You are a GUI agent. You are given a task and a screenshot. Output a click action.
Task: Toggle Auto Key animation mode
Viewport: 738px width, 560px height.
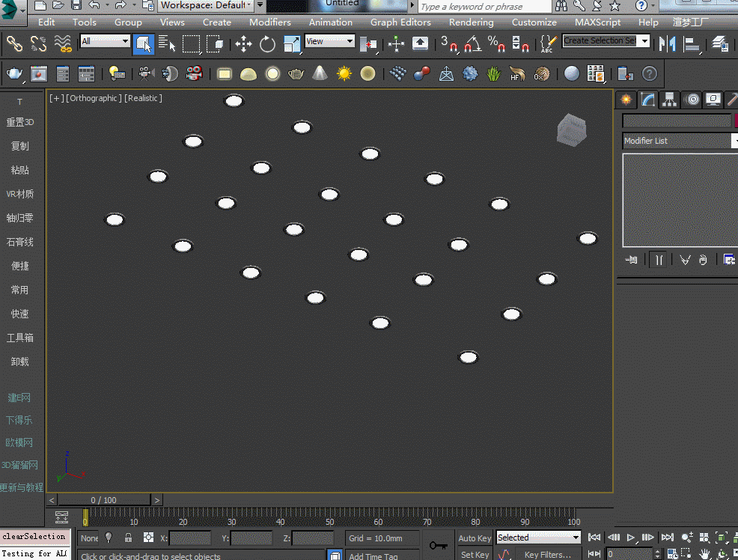(475, 538)
